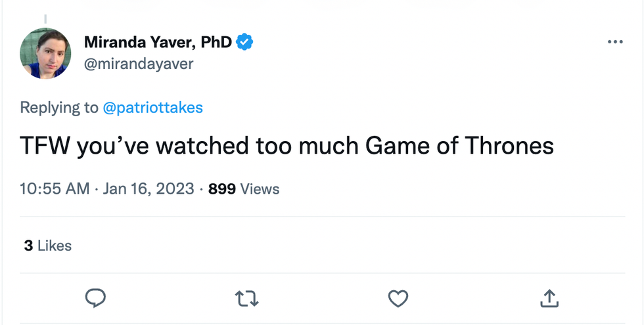
Task: Click the blue verified checkmark badge
Action: (x=245, y=43)
